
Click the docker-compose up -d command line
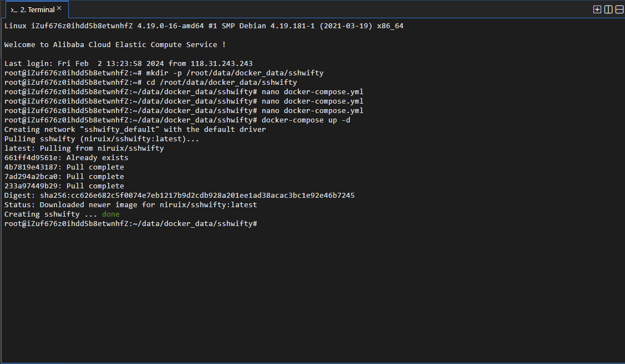click(x=177, y=120)
